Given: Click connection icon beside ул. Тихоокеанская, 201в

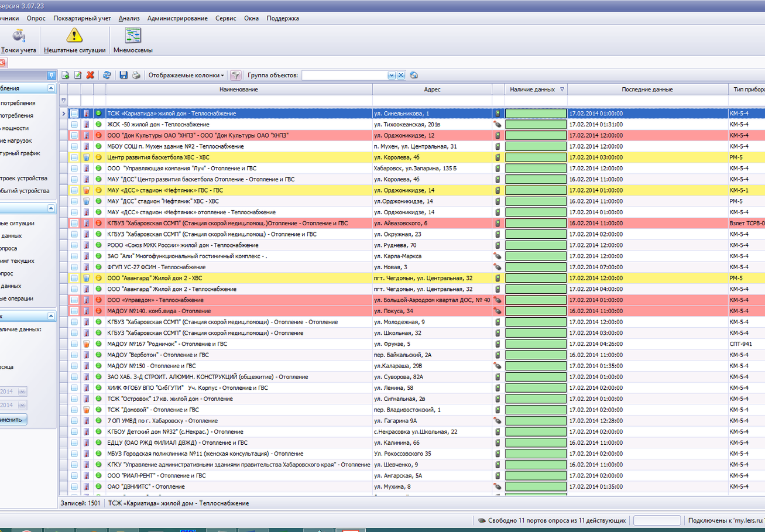Looking at the screenshot, I should [498, 125].
